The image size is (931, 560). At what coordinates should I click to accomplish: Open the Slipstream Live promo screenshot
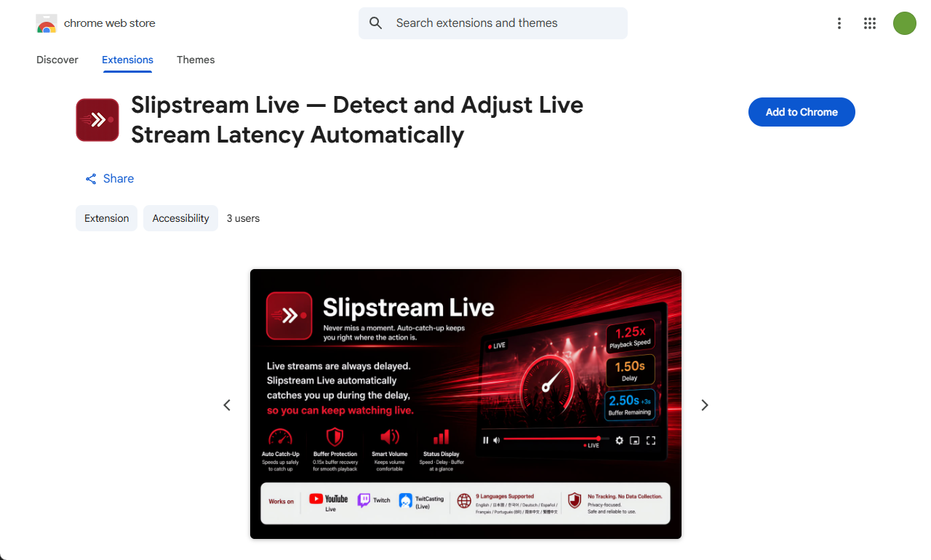(x=465, y=404)
